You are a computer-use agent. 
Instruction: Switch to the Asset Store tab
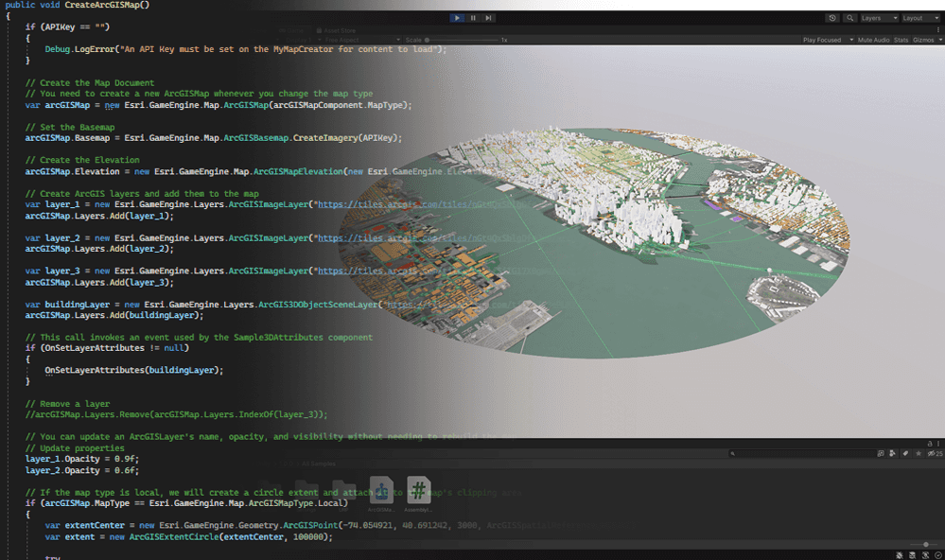339,31
